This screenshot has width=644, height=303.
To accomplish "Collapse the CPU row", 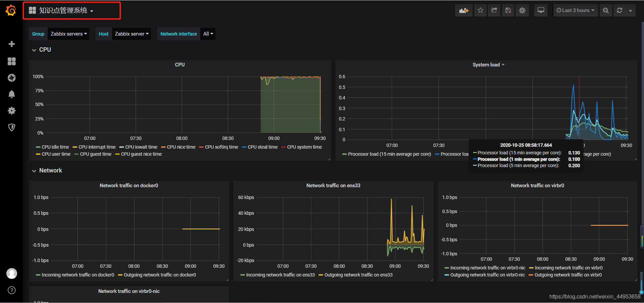I will (41, 50).
